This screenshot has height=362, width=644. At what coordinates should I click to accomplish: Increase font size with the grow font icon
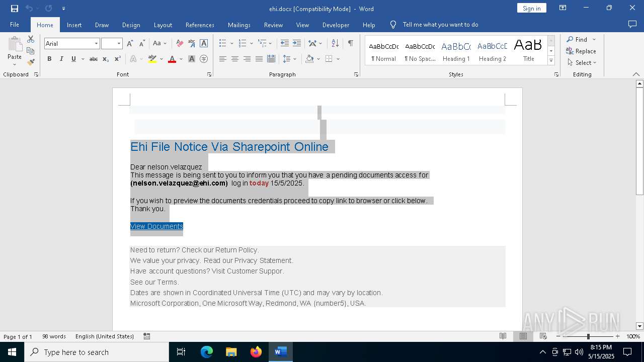point(130,44)
